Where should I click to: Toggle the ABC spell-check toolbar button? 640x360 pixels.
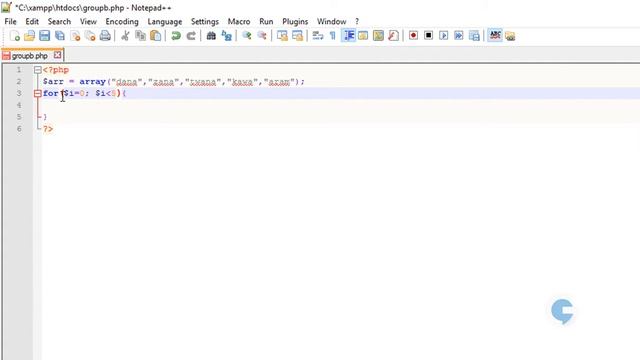pos(495,36)
